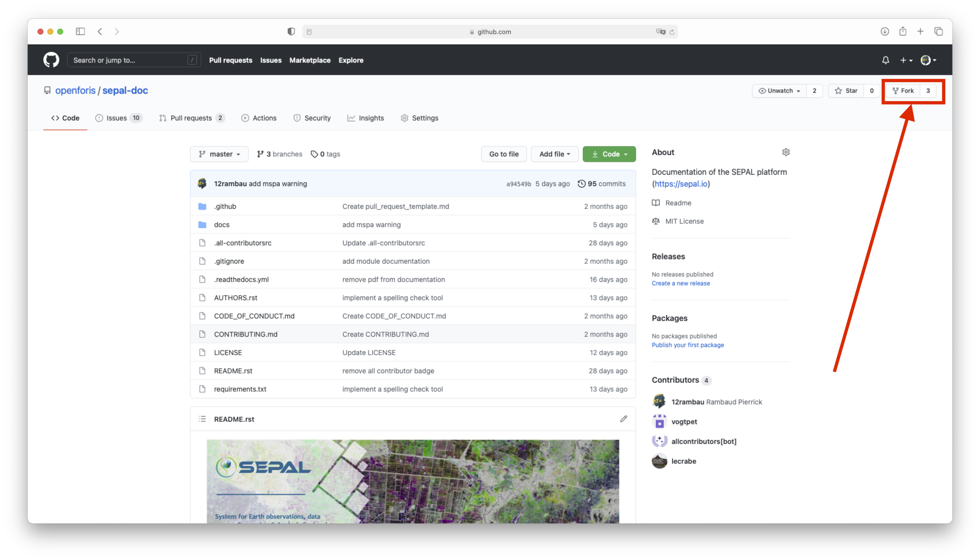This screenshot has width=980, height=560.
Task: Switch to the Insights tab
Action: click(365, 118)
